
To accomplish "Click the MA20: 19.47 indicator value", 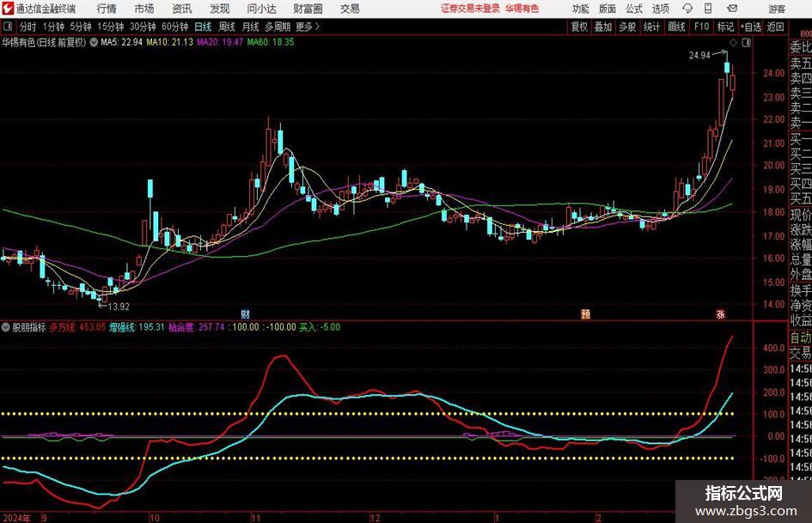I will (x=220, y=42).
